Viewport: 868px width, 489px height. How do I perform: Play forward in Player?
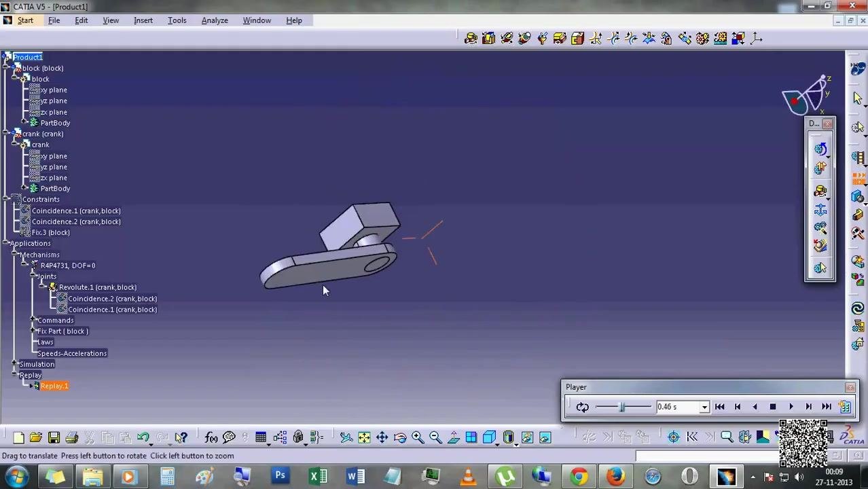point(791,407)
